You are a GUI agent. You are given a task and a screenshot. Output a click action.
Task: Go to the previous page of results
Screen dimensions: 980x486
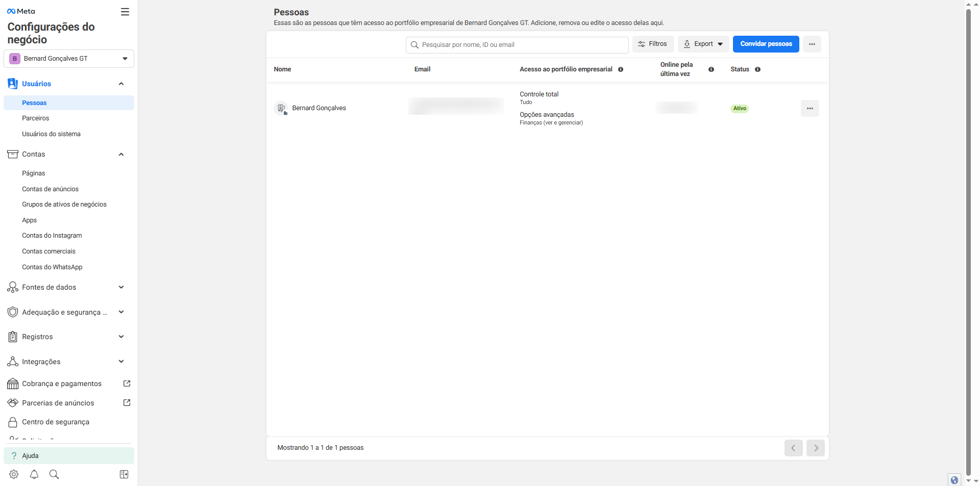pos(793,448)
